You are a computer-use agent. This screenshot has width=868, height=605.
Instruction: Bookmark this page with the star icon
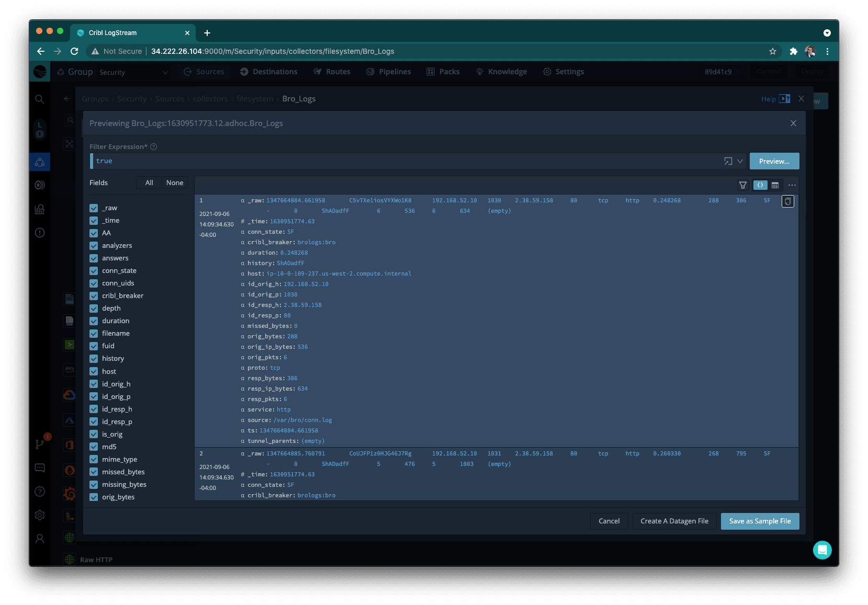773,51
